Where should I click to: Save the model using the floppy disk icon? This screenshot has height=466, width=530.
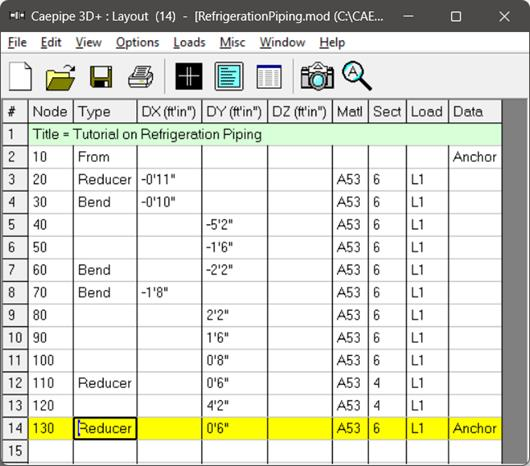coord(101,77)
